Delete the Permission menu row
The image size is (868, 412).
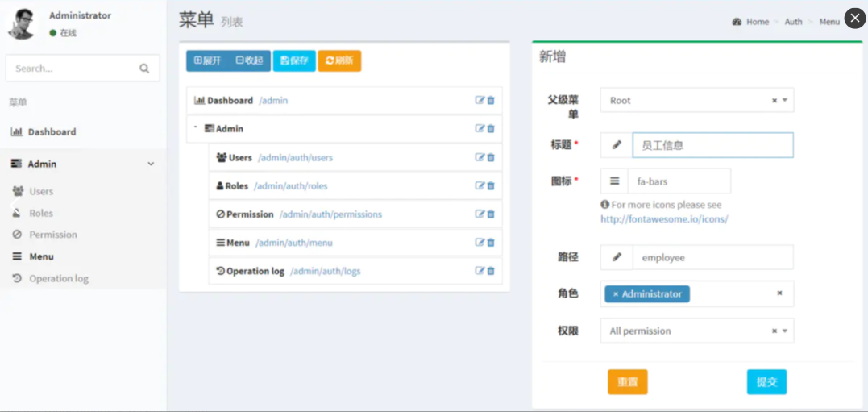(x=491, y=214)
